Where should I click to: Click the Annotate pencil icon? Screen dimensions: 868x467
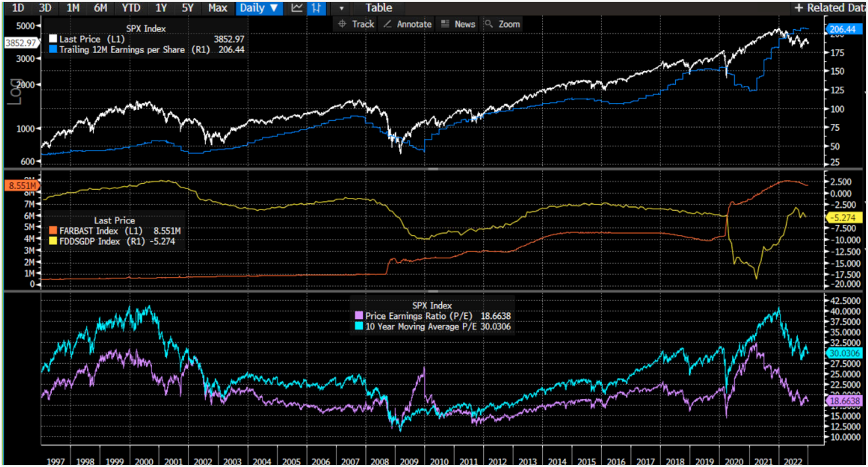tap(388, 24)
